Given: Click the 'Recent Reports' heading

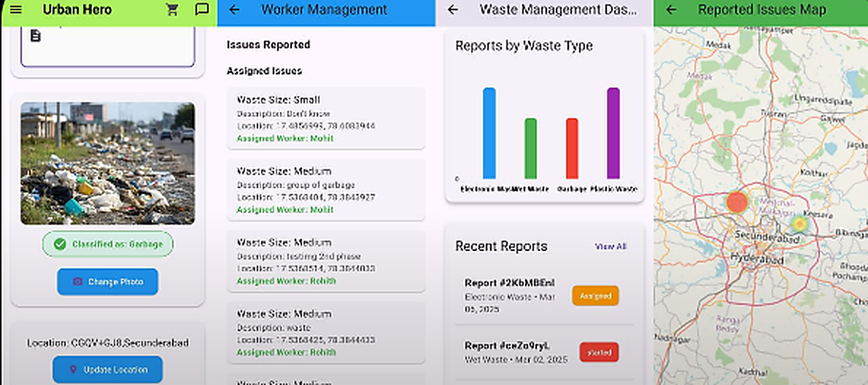Looking at the screenshot, I should click(501, 246).
